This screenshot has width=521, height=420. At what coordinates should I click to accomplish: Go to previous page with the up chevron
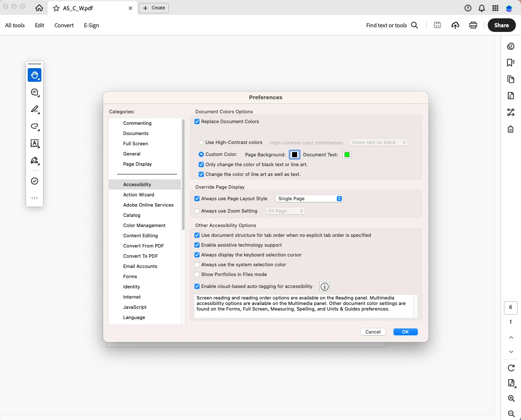(511, 337)
